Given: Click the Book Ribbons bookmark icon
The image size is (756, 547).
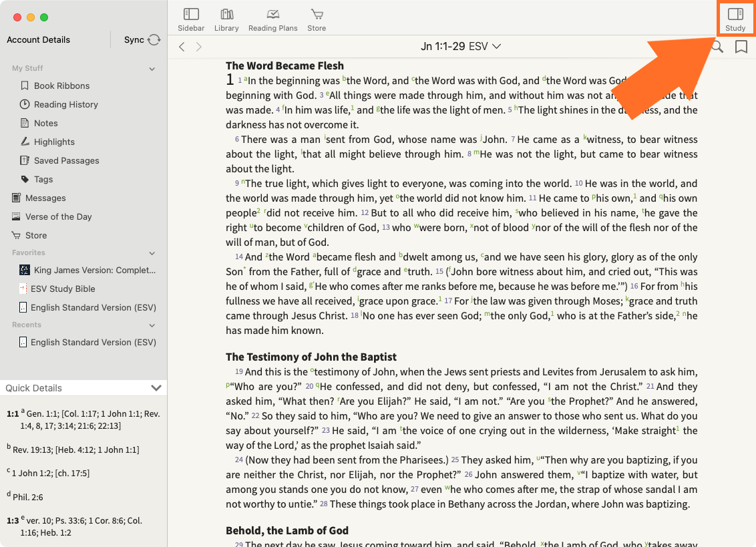Looking at the screenshot, I should [x=25, y=85].
